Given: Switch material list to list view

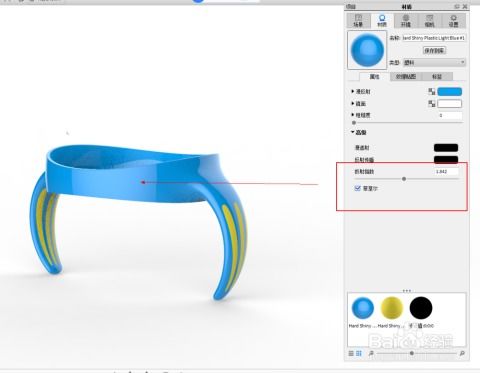Looking at the screenshot, I should coord(351,353).
